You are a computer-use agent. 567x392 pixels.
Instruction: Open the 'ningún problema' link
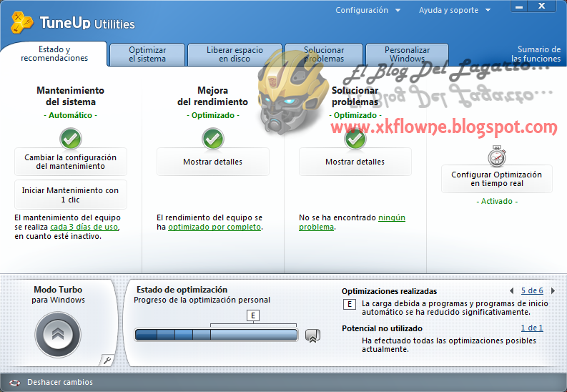coord(352,222)
